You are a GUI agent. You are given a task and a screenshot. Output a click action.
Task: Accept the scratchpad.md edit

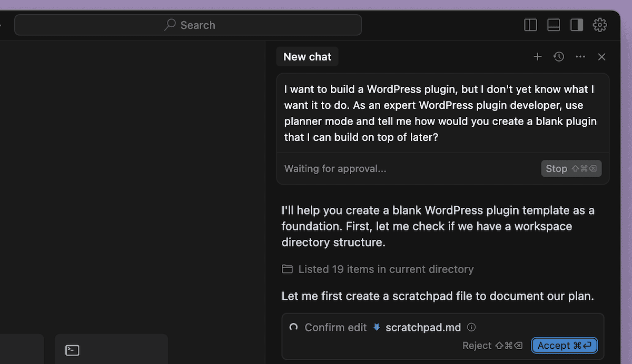coord(564,346)
